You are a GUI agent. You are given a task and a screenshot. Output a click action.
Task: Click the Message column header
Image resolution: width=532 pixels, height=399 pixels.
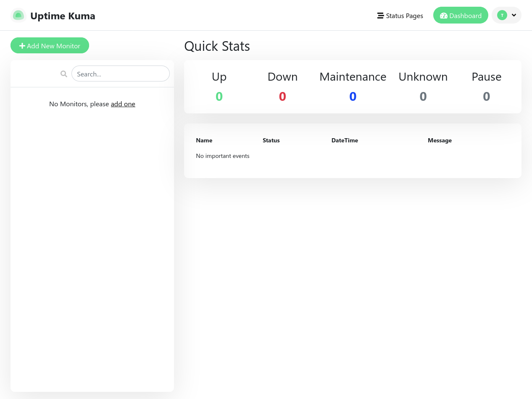[x=440, y=140]
